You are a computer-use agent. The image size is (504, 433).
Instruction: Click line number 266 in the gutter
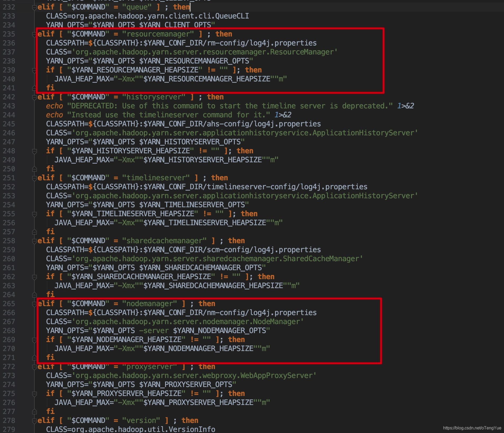click(9, 313)
